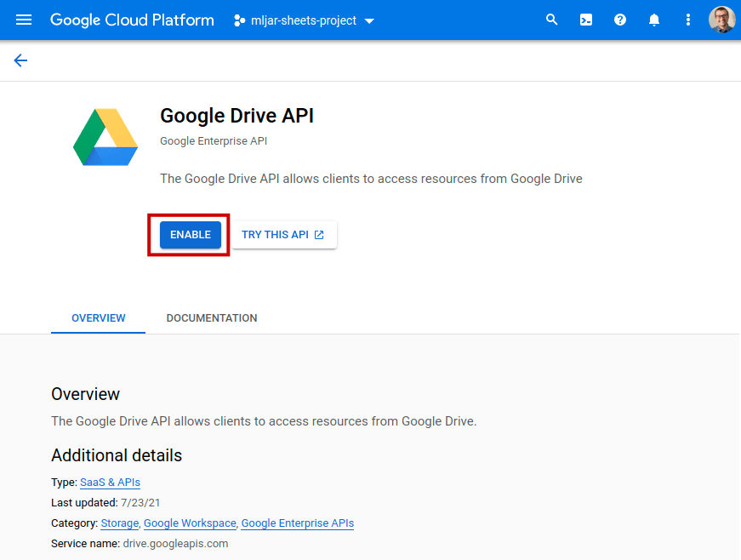Click the search icon
Image resolution: width=741 pixels, height=560 pixels.
tap(551, 19)
